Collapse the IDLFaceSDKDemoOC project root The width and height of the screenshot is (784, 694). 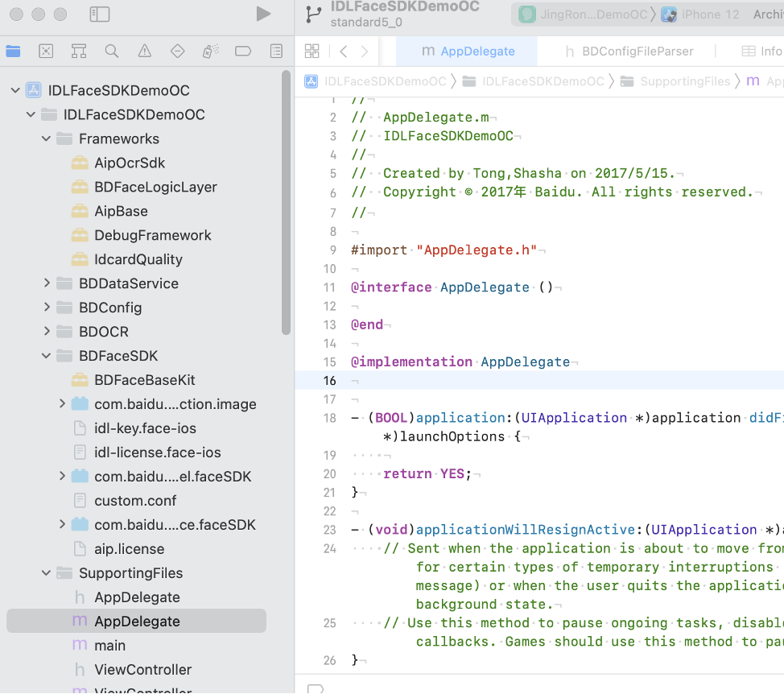pyautogui.click(x=15, y=90)
